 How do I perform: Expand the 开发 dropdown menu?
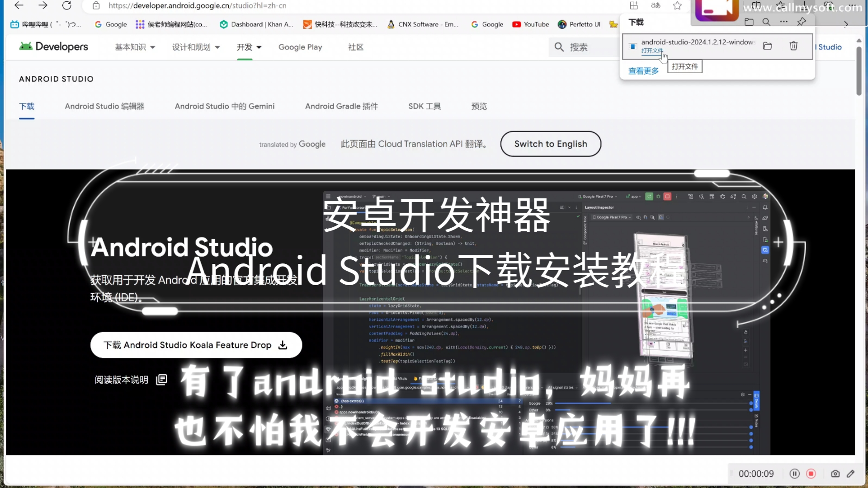coord(249,47)
